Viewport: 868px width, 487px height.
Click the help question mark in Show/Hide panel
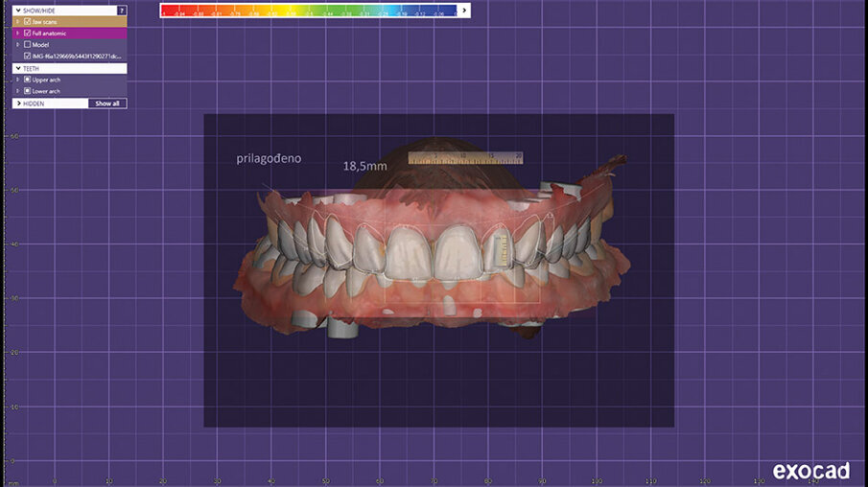(x=121, y=10)
